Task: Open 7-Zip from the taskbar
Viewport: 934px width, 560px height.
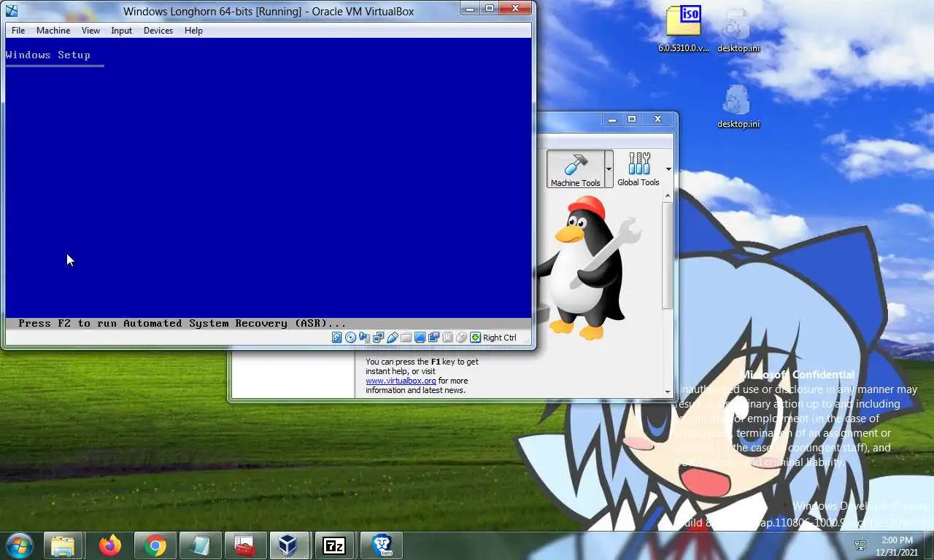Action: click(334, 545)
